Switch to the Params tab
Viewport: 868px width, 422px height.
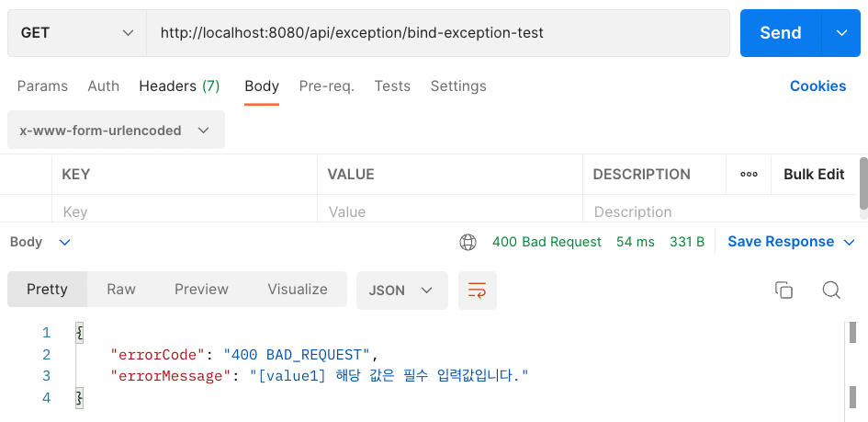tap(42, 86)
